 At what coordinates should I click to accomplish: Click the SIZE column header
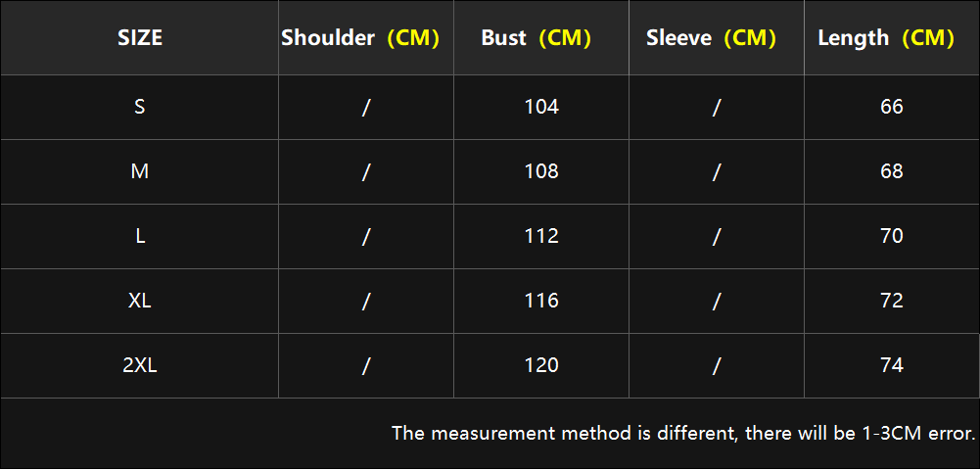click(140, 38)
